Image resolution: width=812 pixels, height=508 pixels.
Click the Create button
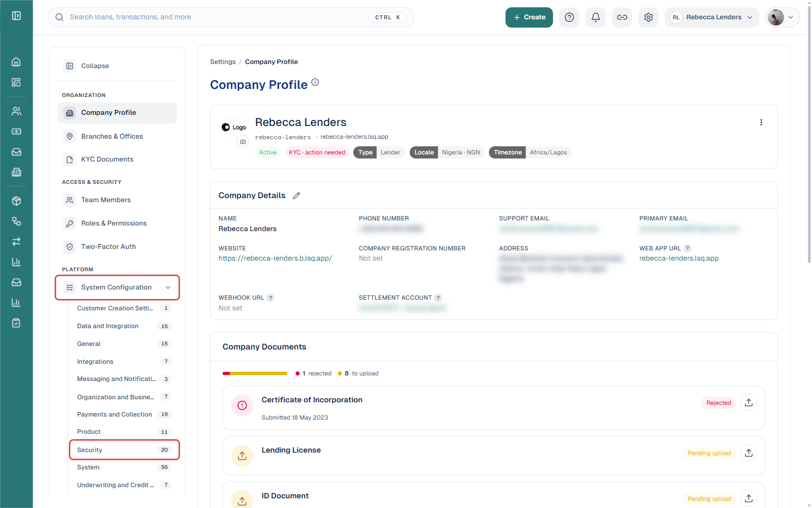point(529,17)
